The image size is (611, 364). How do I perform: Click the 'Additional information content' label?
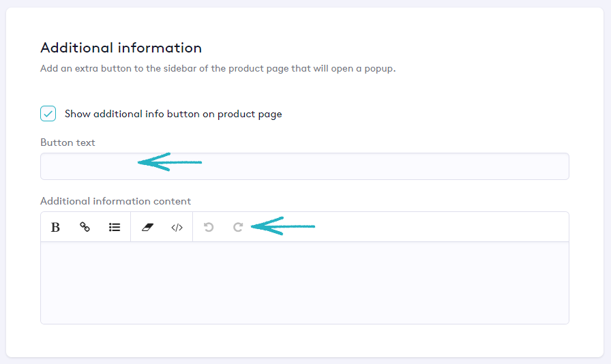tap(115, 201)
